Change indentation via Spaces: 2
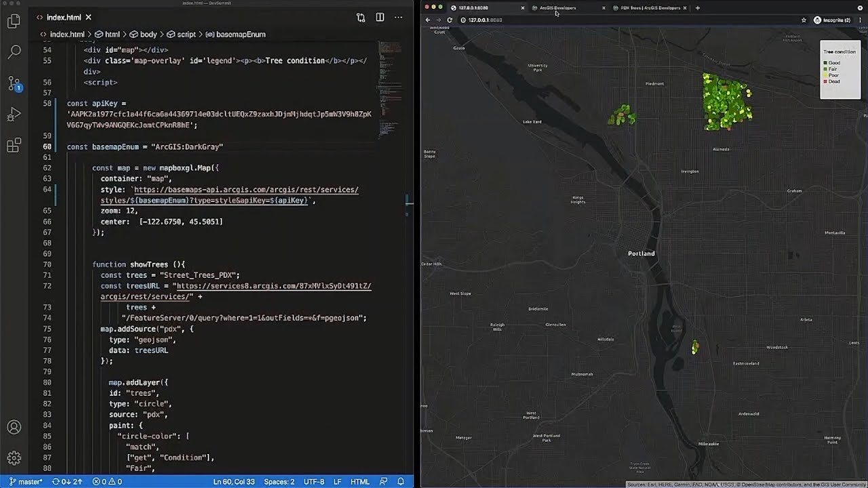The width and height of the screenshot is (868, 488). click(x=279, y=482)
